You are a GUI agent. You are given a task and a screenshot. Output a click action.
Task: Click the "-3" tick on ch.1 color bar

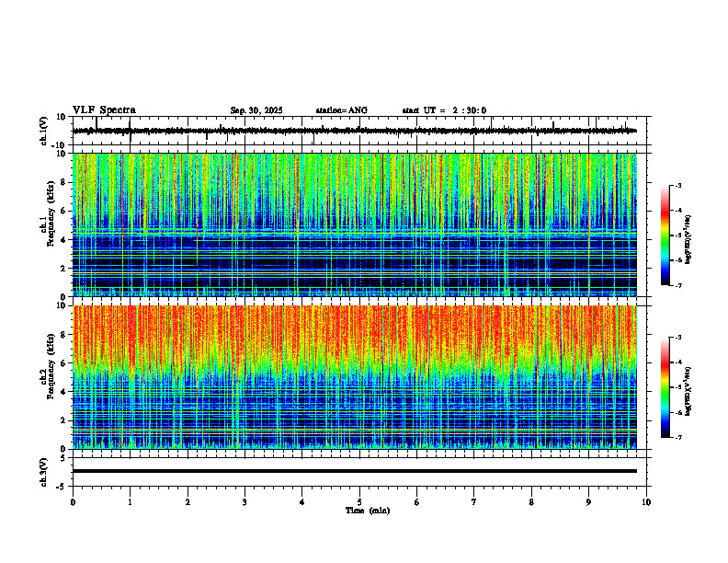(x=678, y=186)
